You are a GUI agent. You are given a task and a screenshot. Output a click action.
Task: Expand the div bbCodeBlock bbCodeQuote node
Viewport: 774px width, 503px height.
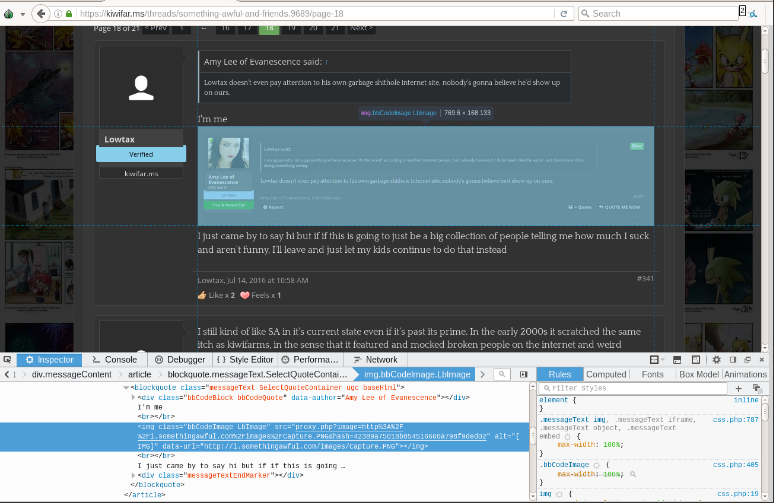click(133, 397)
